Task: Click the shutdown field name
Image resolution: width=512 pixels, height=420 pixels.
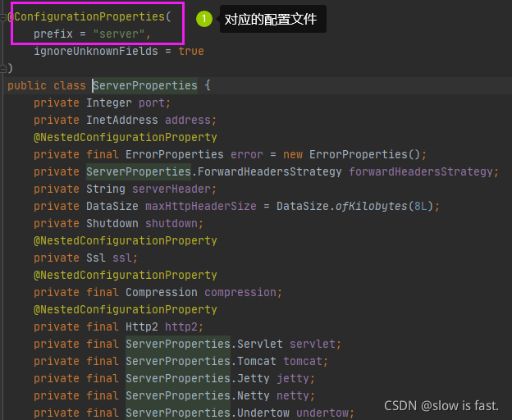Action: click(171, 224)
